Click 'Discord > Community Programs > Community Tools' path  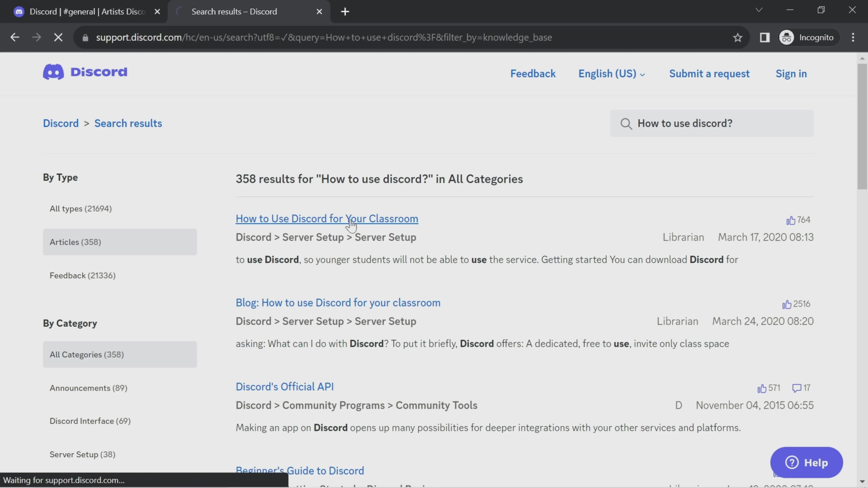(x=356, y=405)
